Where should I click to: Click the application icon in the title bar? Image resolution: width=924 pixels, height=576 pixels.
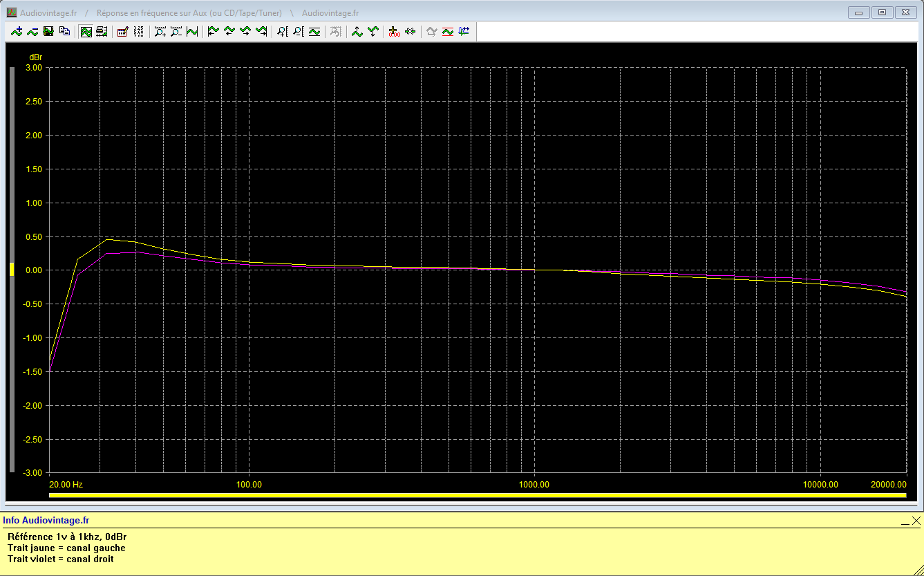click(x=11, y=12)
